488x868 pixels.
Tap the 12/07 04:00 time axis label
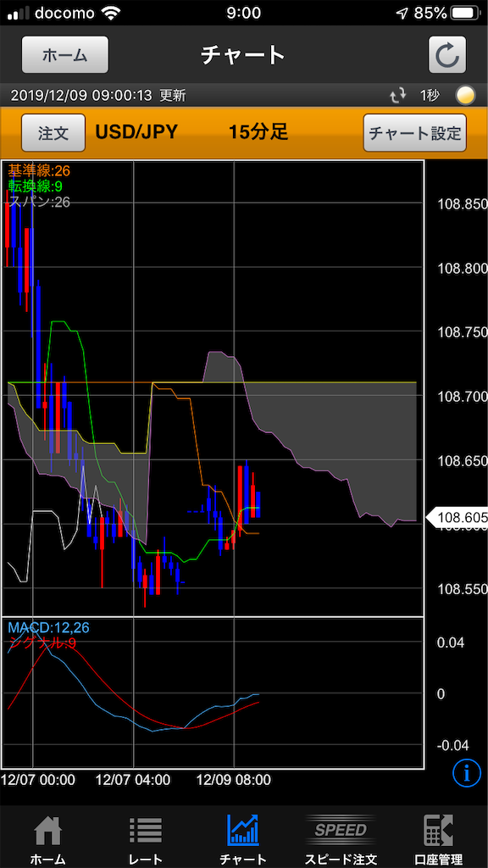coord(133,780)
